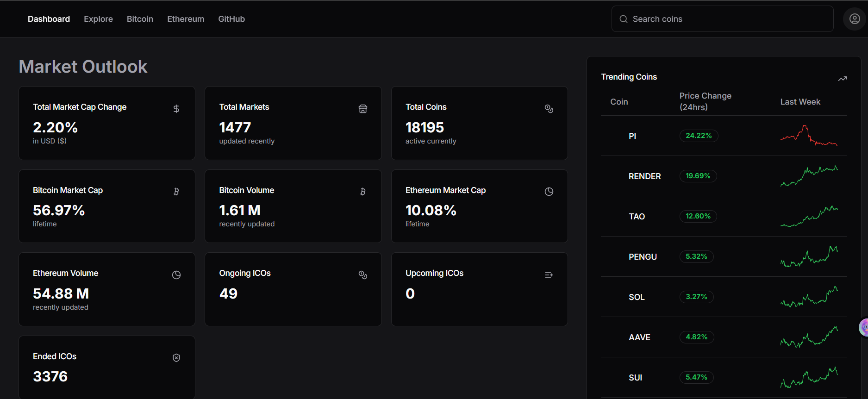Go to the Bitcoin nav item

click(x=140, y=19)
